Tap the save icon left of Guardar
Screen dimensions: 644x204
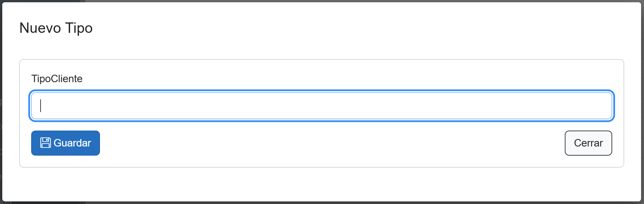(x=45, y=143)
